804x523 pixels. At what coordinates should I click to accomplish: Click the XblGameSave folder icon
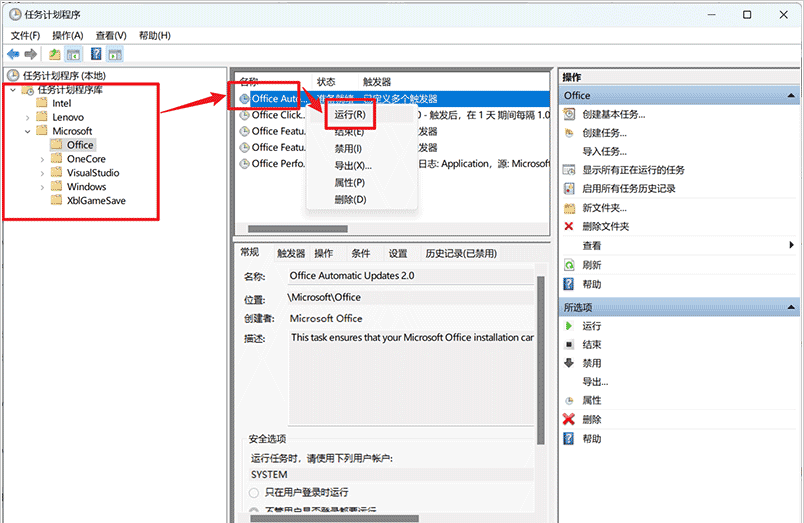tap(56, 200)
